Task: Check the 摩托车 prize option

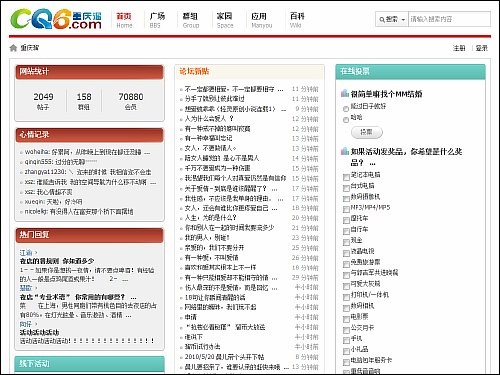Action: pyautogui.click(x=346, y=220)
